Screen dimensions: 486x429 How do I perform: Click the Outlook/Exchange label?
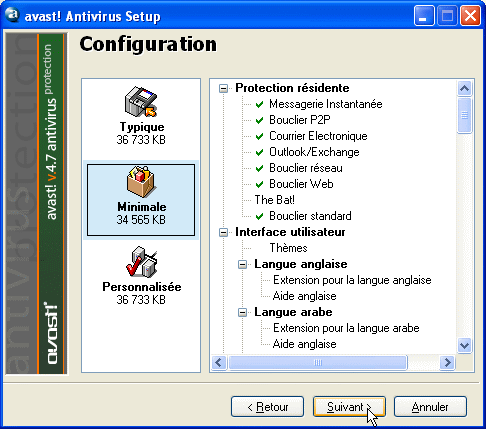click(x=314, y=152)
